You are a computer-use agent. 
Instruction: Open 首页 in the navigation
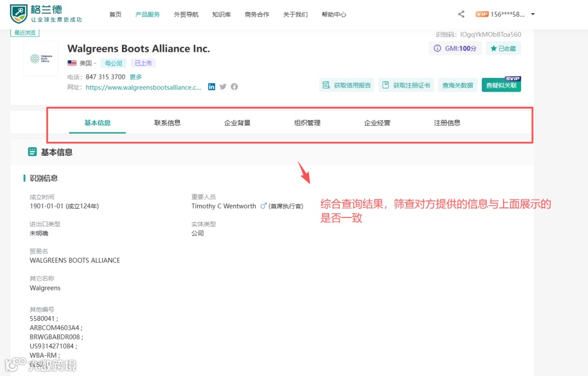tap(115, 15)
